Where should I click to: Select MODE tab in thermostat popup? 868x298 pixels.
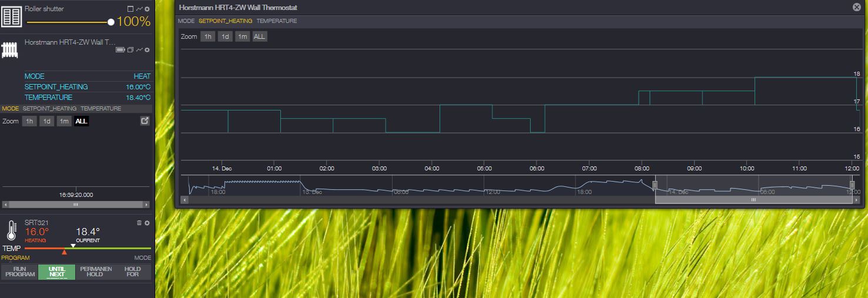pos(186,21)
